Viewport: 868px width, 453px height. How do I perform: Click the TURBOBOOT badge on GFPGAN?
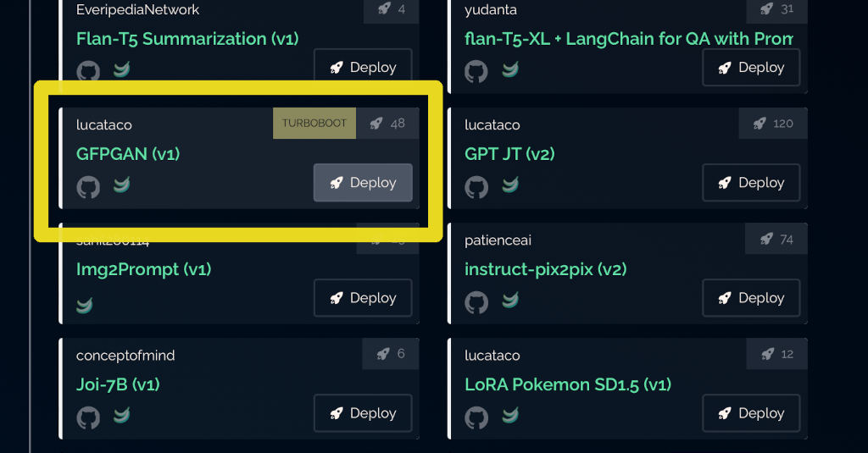314,124
